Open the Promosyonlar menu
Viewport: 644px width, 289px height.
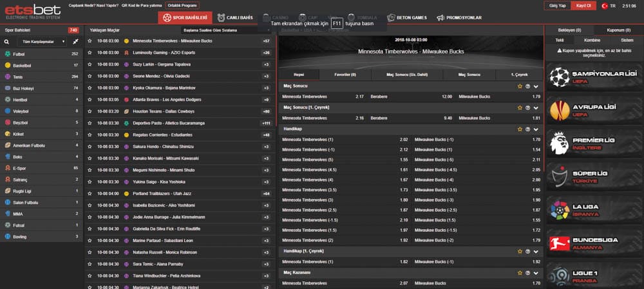[x=459, y=17]
